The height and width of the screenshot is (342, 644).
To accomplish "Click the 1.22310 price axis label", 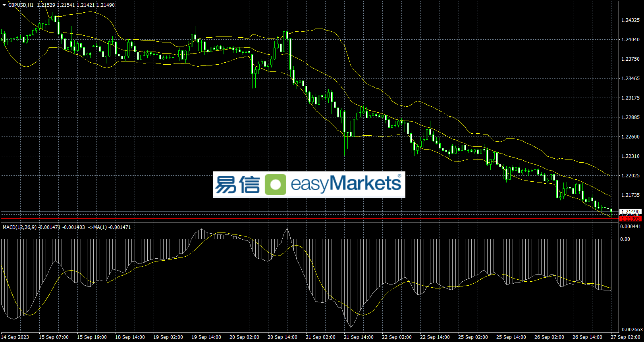I will [631, 156].
